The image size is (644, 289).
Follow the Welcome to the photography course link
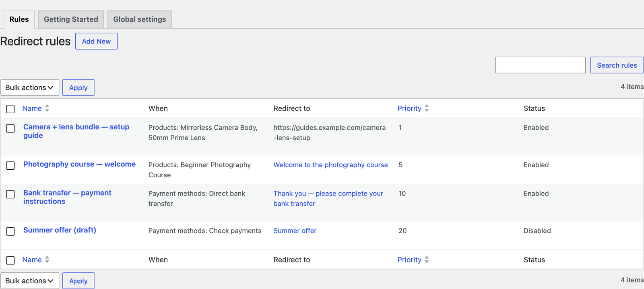[x=330, y=165]
